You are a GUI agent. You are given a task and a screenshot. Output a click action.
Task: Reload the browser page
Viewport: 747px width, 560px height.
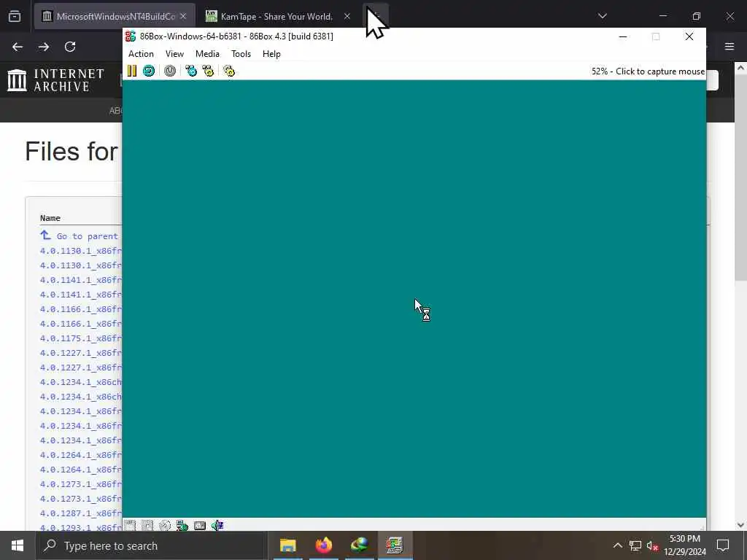[70, 47]
